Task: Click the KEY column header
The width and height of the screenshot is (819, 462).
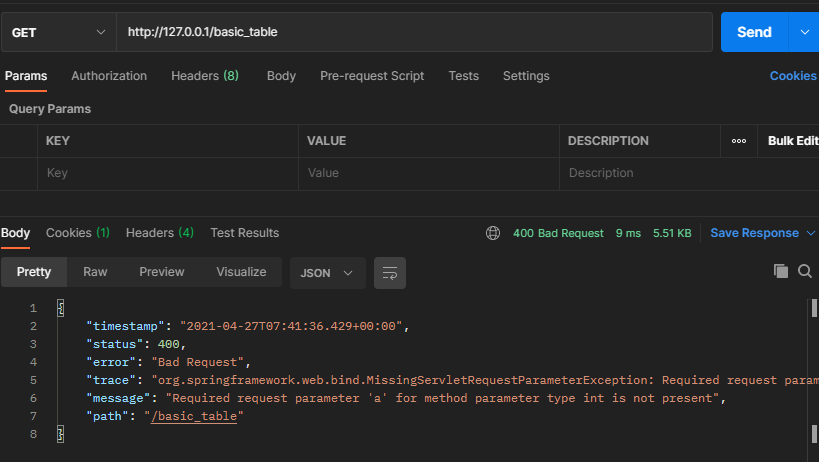Action: 57,141
